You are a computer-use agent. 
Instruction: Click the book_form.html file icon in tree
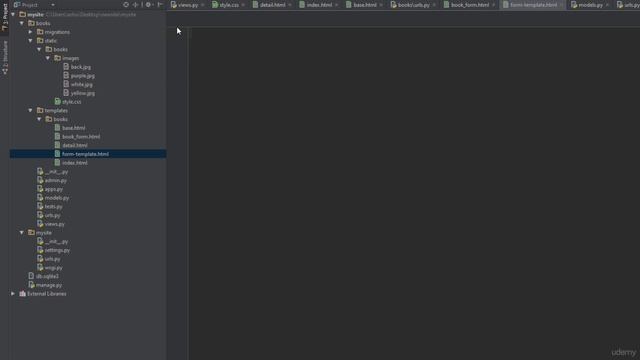click(x=58, y=136)
